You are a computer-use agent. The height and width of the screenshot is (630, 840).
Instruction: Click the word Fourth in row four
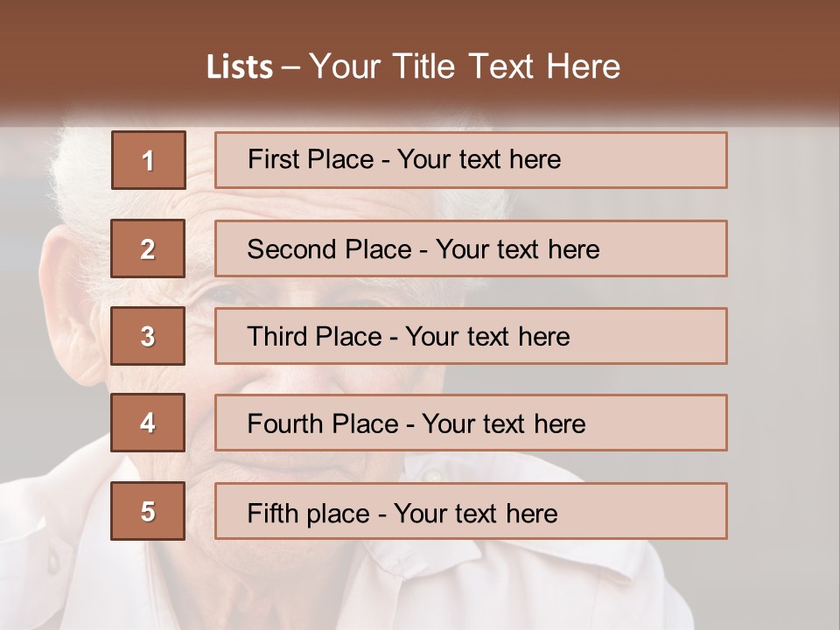click(286, 424)
